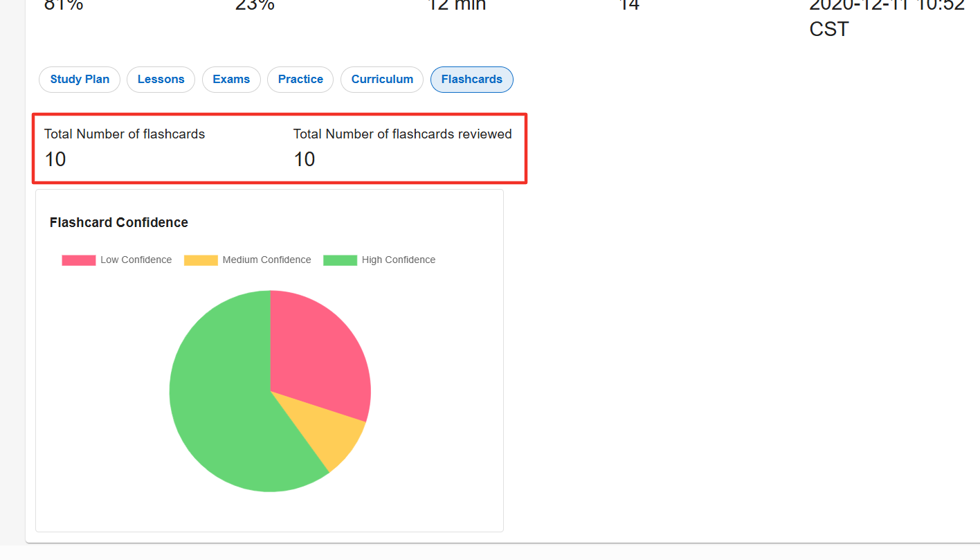Click the 12 min statistic value
This screenshot has height=560, width=980.
457,6
